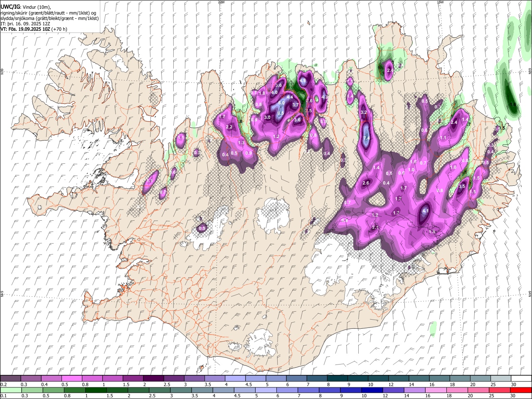Click the 15W longitude label at top
The width and height of the screenshot is (532, 399).
(440, 2)
